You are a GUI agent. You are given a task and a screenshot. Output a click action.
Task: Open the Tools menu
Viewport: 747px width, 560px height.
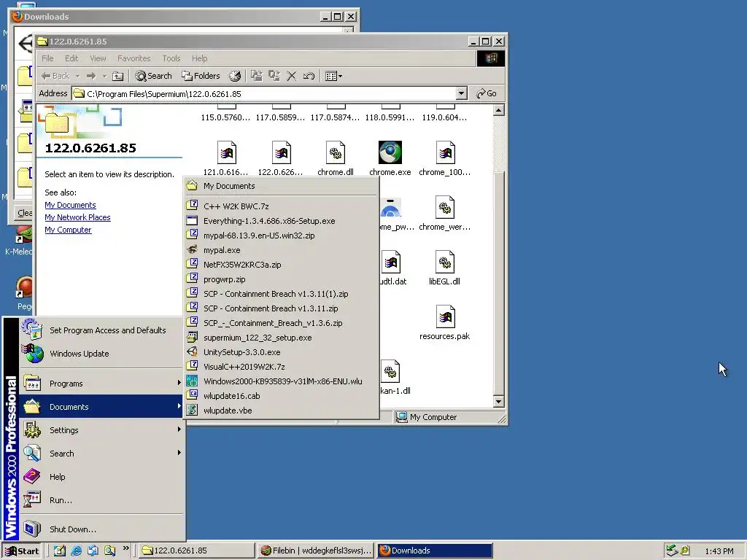coord(171,58)
